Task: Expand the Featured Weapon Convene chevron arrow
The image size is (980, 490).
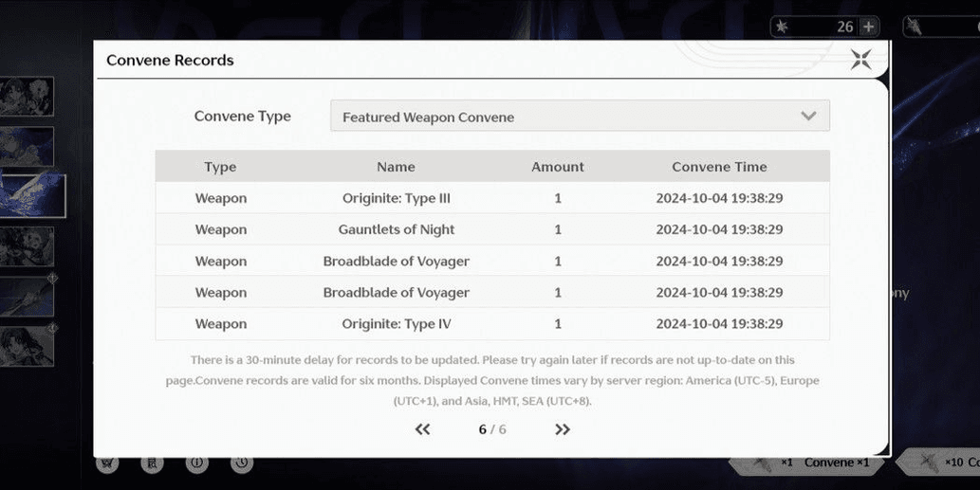Action: [x=808, y=117]
